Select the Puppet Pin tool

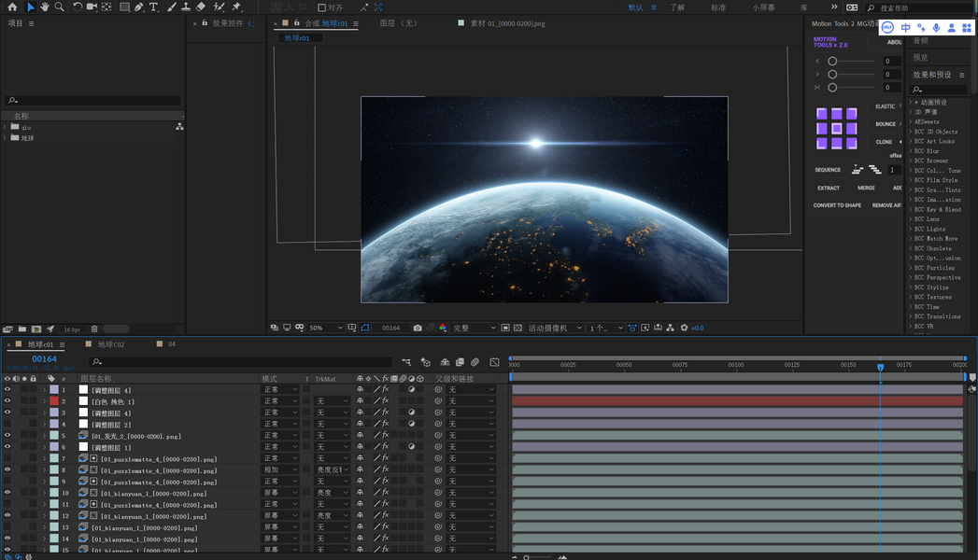236,7
